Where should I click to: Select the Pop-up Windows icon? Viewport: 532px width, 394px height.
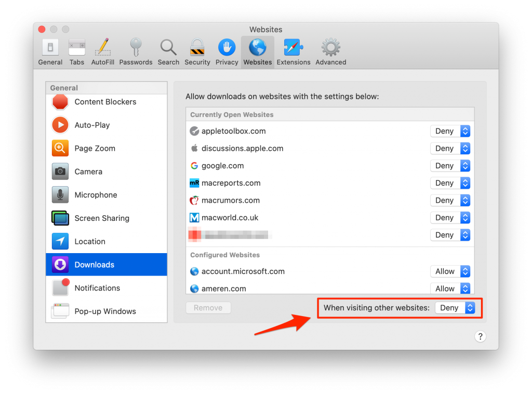[60, 311]
